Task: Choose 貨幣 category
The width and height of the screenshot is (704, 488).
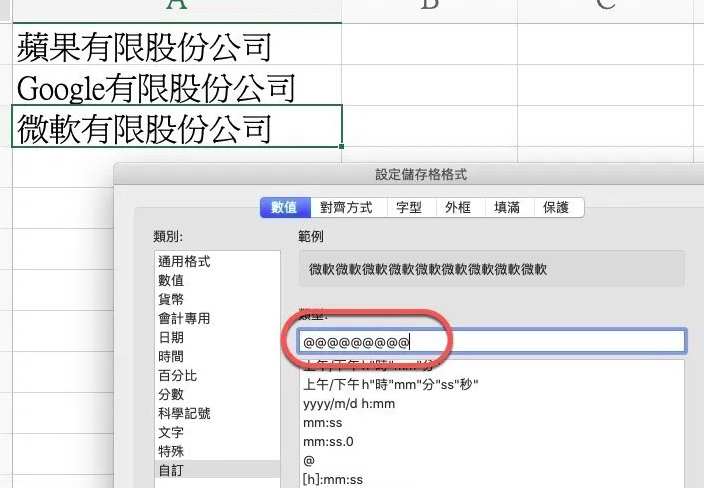Action: (x=217, y=299)
